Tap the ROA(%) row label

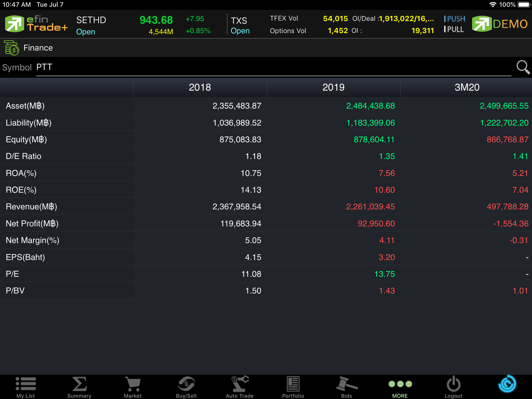tap(21, 173)
